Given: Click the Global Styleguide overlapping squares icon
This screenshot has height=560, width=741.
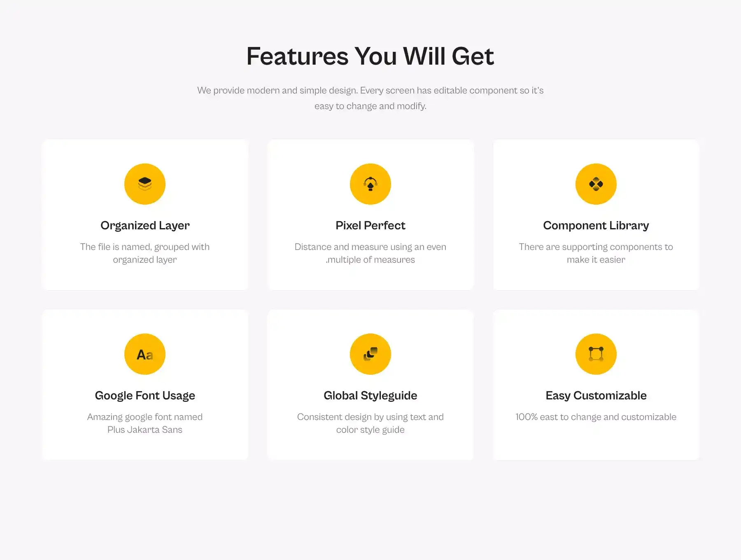Looking at the screenshot, I should coord(370,354).
